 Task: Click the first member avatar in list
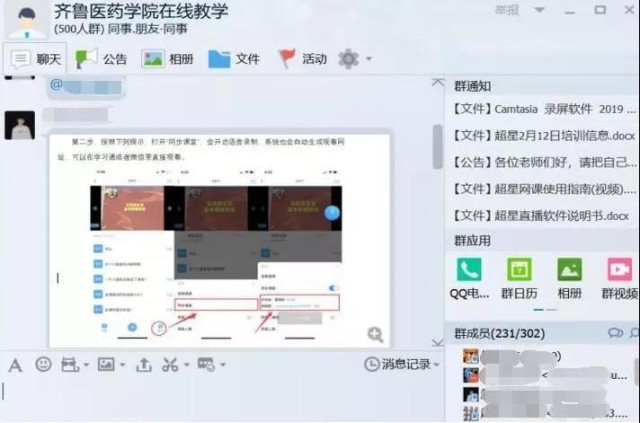point(471,356)
